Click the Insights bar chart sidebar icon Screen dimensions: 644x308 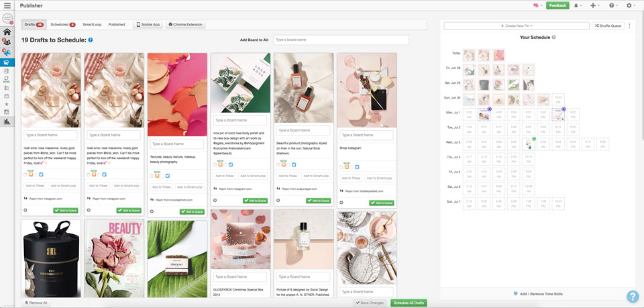pos(7,121)
